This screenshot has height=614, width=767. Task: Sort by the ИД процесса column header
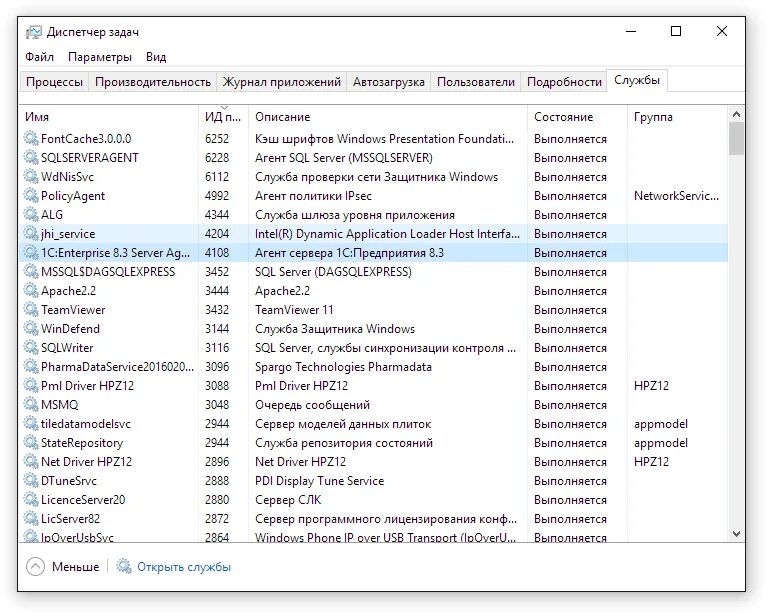[x=224, y=117]
